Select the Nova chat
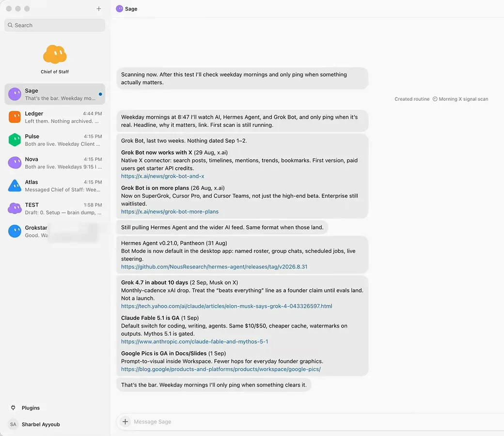The image size is (504, 436). click(x=55, y=163)
